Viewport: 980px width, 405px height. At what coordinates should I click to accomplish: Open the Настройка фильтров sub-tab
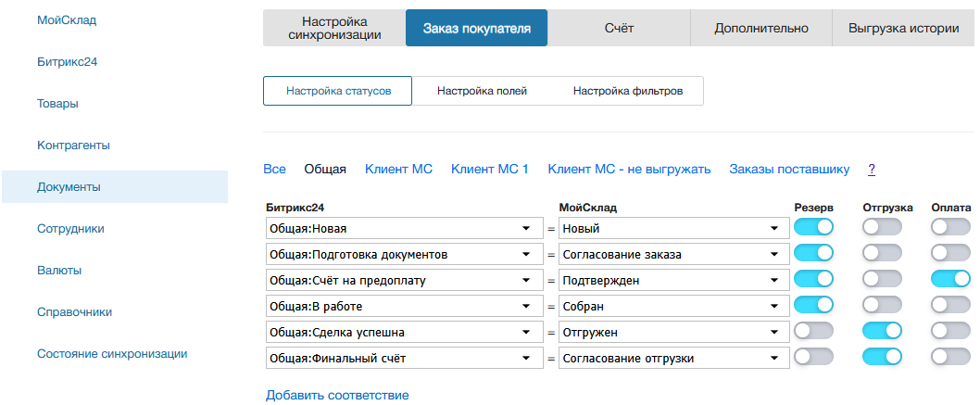pyautogui.click(x=628, y=91)
